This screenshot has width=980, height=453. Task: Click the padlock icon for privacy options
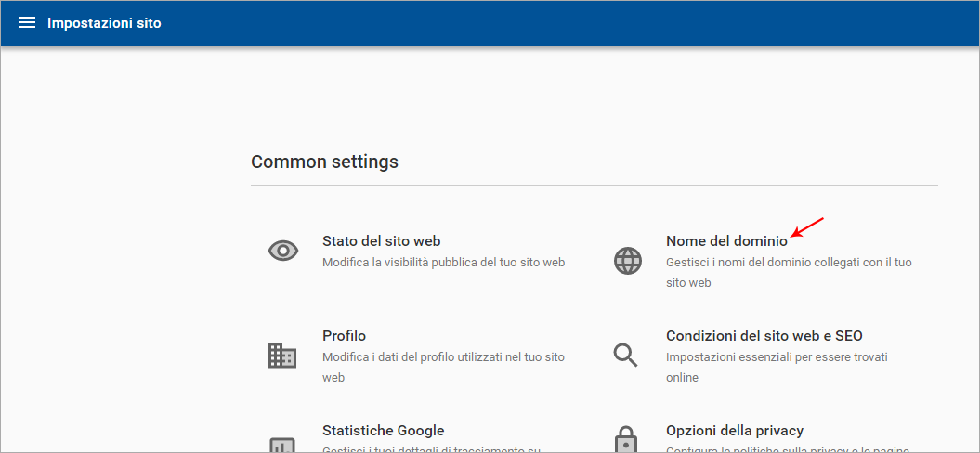(626, 441)
